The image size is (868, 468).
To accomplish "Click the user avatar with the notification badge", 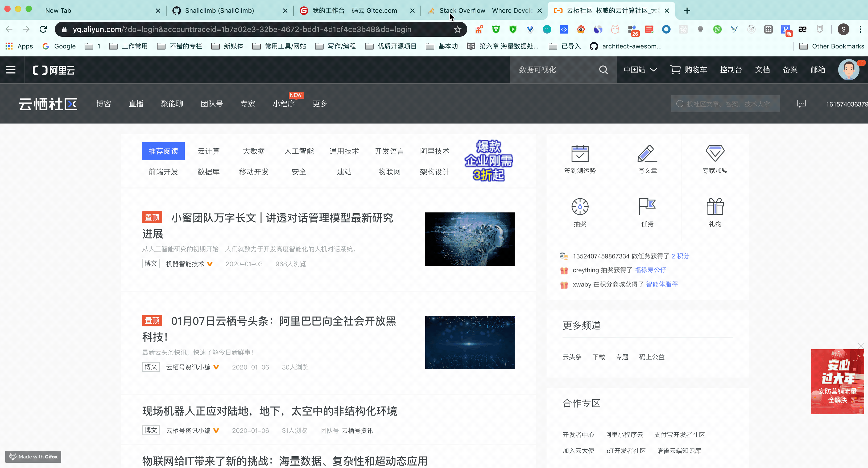I will (x=849, y=69).
